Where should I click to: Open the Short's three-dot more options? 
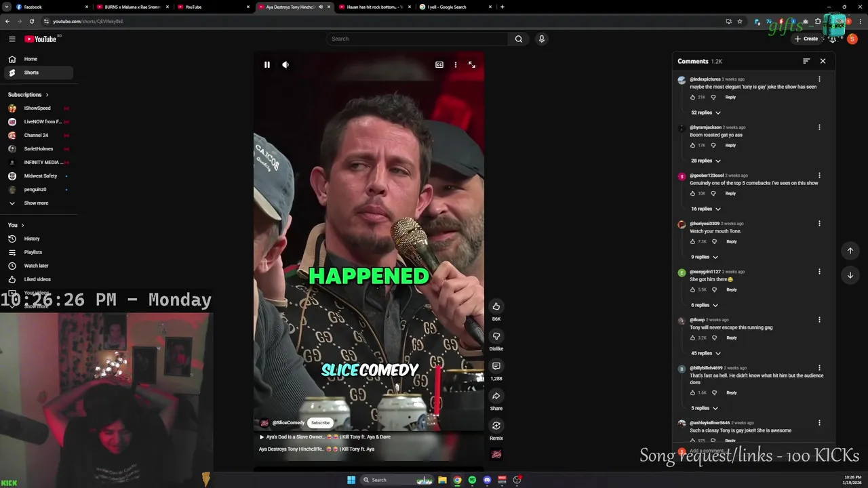456,64
